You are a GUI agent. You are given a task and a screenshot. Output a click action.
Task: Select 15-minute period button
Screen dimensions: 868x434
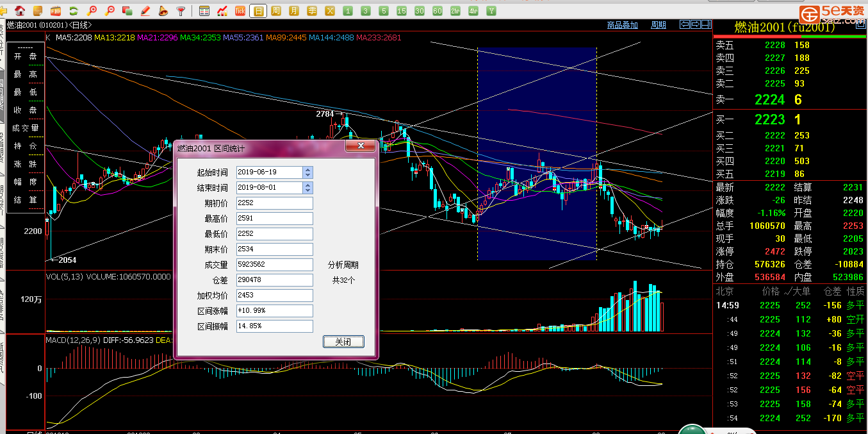(402, 11)
